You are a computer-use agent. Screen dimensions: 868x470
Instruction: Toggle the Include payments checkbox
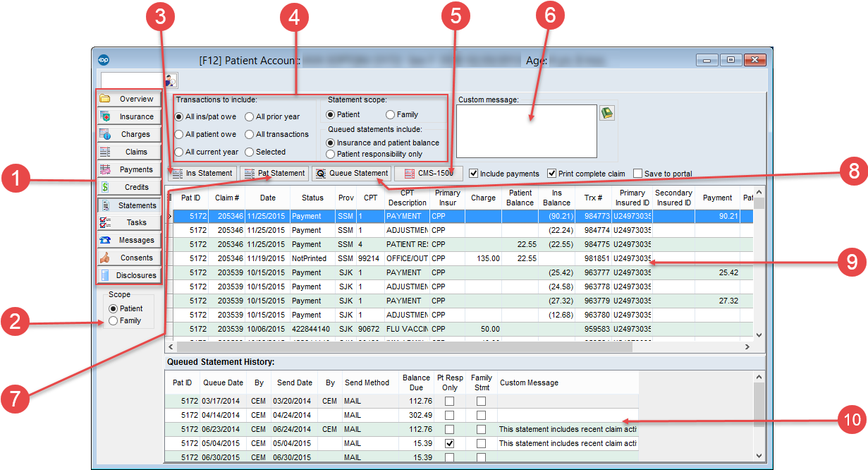[x=474, y=174]
